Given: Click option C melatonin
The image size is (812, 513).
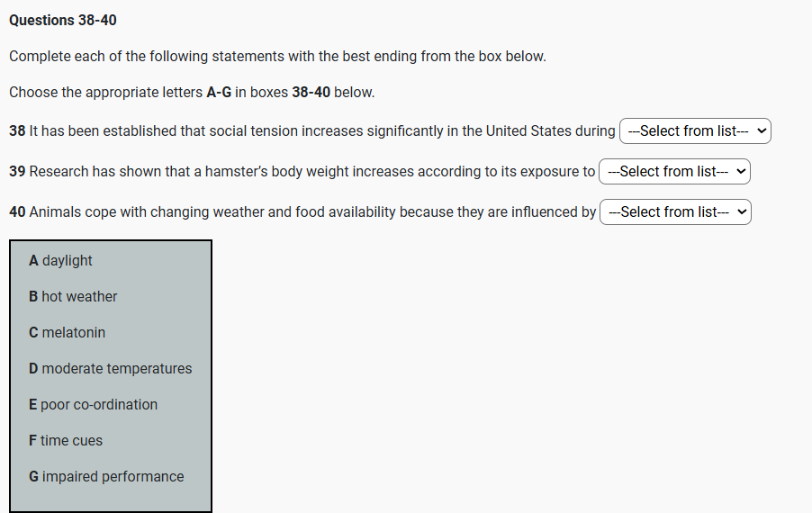Looking at the screenshot, I should 67,333.
